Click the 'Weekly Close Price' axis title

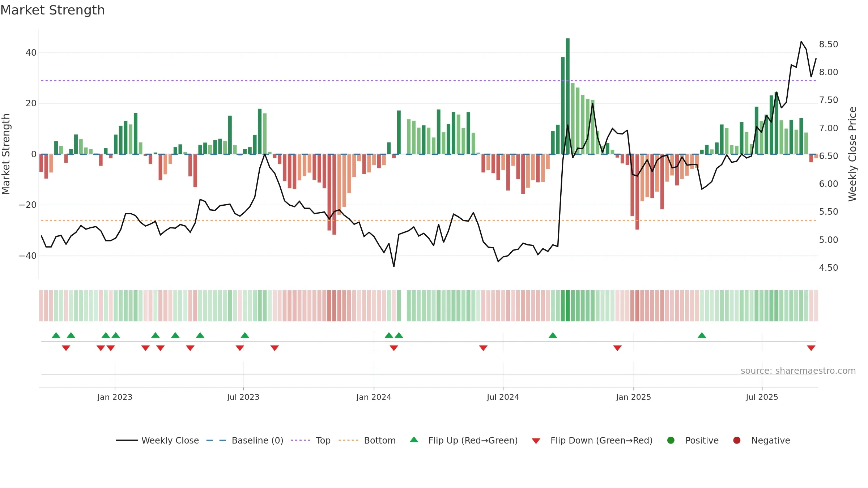(x=852, y=154)
